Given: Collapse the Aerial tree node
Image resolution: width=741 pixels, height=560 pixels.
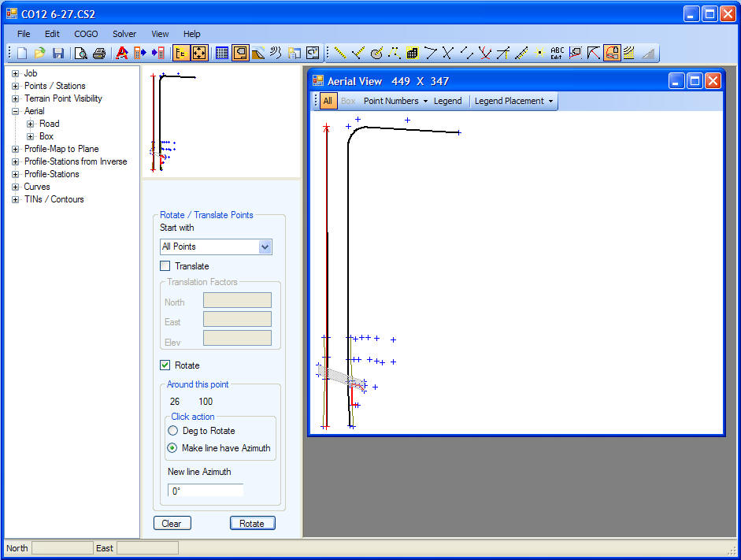Looking at the screenshot, I should pyautogui.click(x=15, y=112).
